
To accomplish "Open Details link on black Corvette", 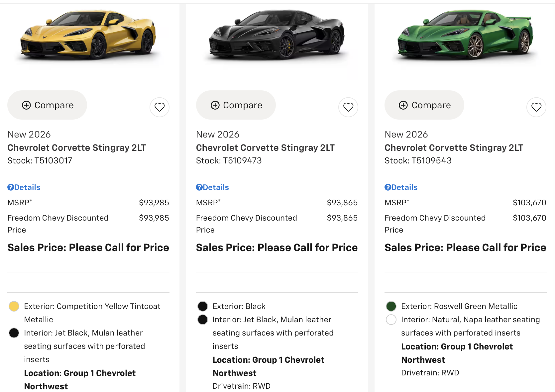I will (212, 187).
